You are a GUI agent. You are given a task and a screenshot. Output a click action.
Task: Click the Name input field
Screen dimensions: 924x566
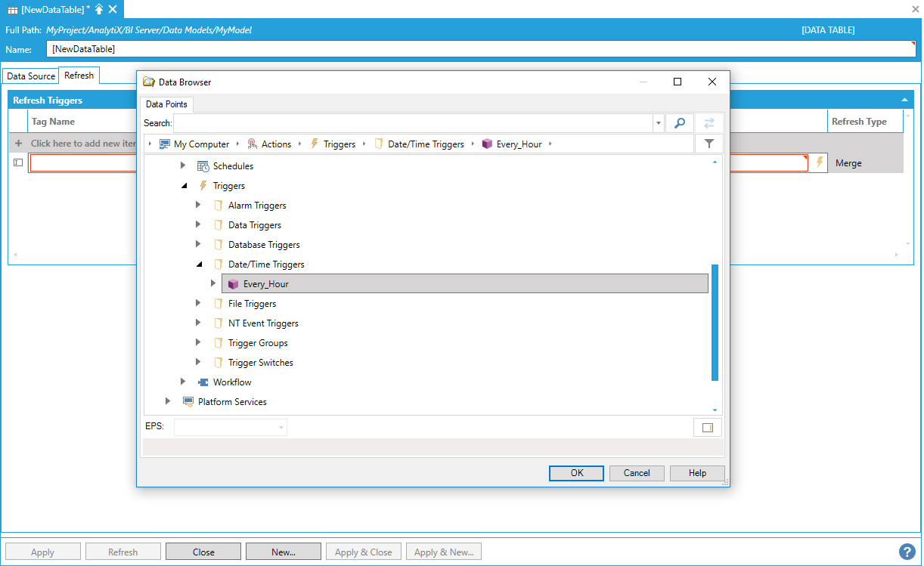[x=480, y=49]
